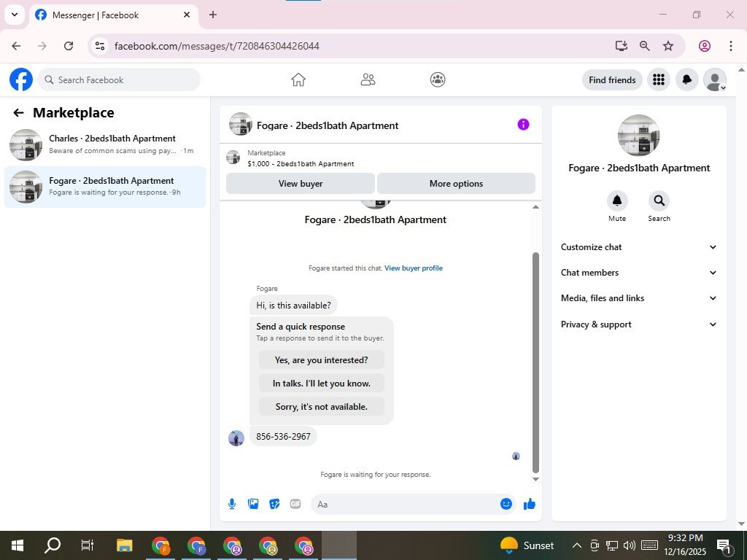747x560 pixels.
Task: Expand Chat members section
Action: (638, 273)
